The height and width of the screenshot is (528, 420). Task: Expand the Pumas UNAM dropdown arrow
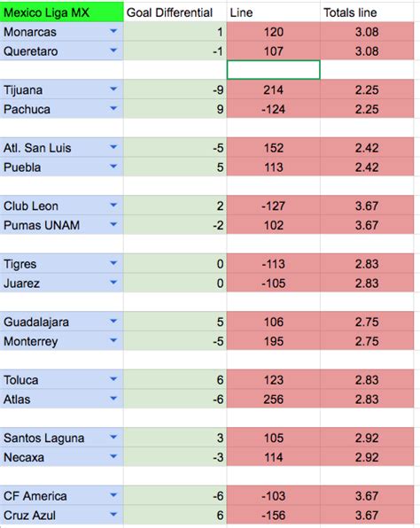tap(113, 224)
